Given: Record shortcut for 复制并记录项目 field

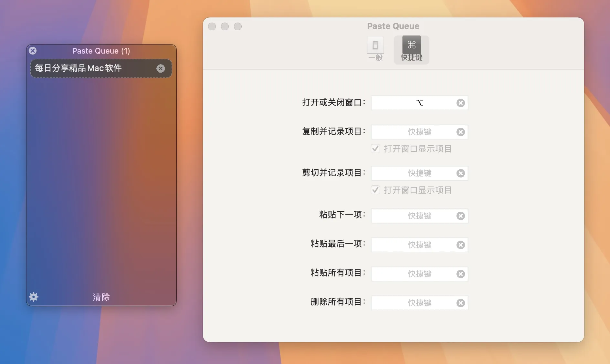Looking at the screenshot, I should pos(419,132).
